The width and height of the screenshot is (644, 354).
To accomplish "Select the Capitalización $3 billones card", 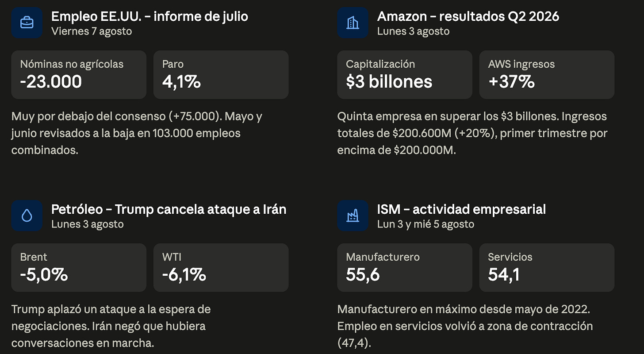I will [x=405, y=75].
